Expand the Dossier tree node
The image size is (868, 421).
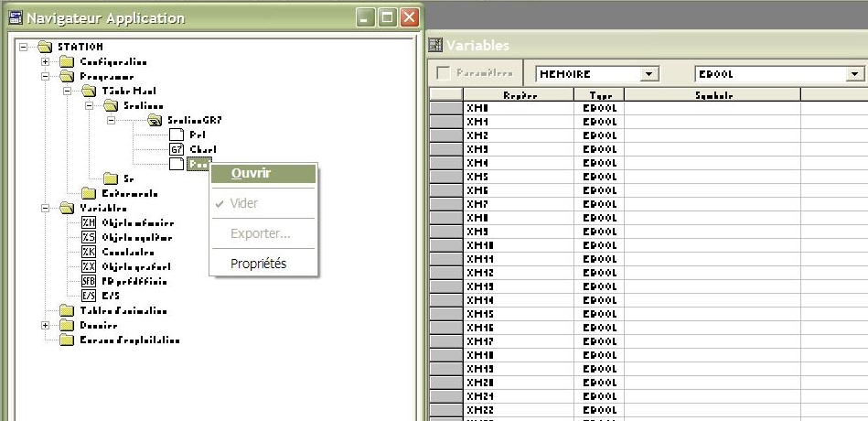[x=46, y=325]
